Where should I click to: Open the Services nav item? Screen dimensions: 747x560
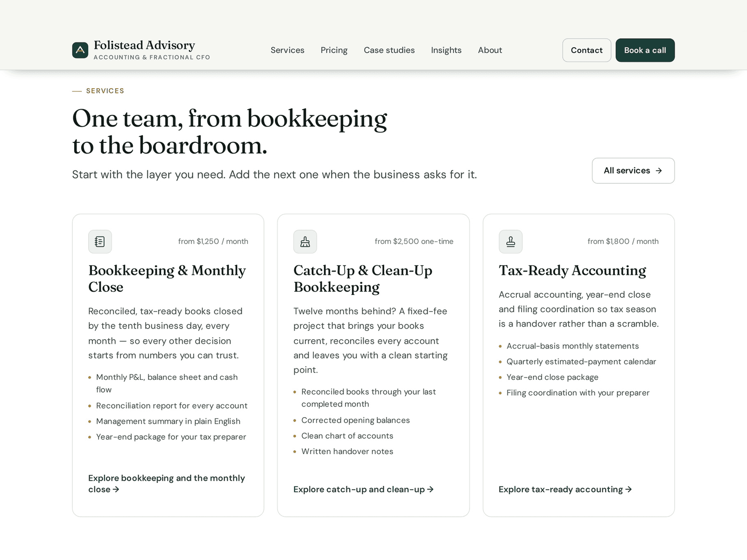(288, 50)
